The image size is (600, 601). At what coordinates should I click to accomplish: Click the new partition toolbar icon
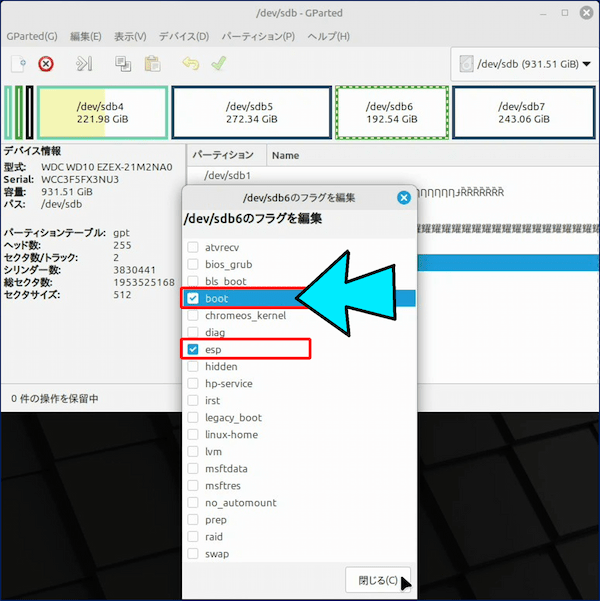[x=18, y=64]
